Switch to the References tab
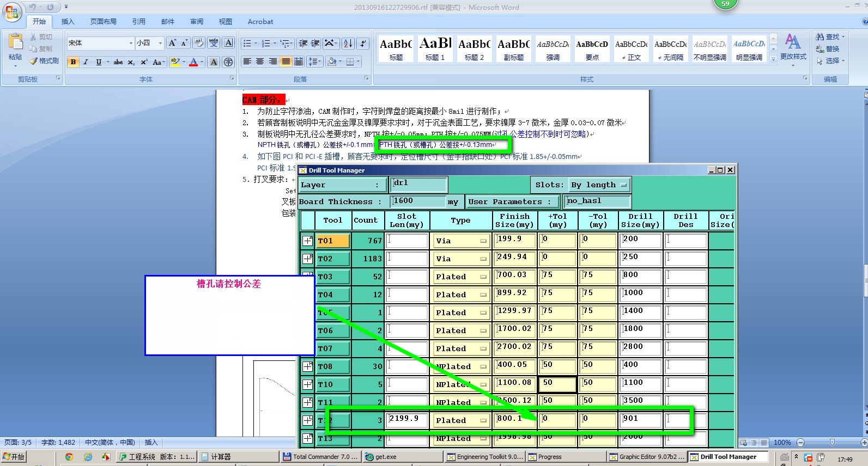This screenshot has height=466, width=868. pyautogui.click(x=139, y=22)
